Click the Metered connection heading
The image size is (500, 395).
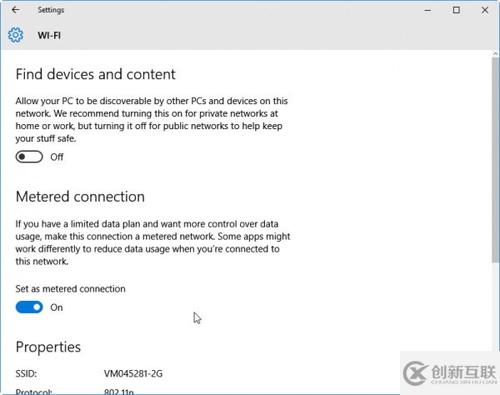(80, 197)
